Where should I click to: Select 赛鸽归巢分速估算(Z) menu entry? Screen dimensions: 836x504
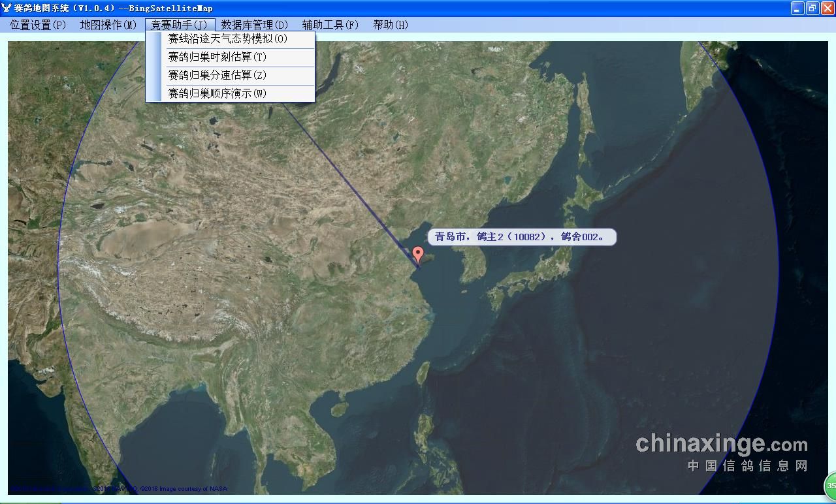click(x=230, y=76)
